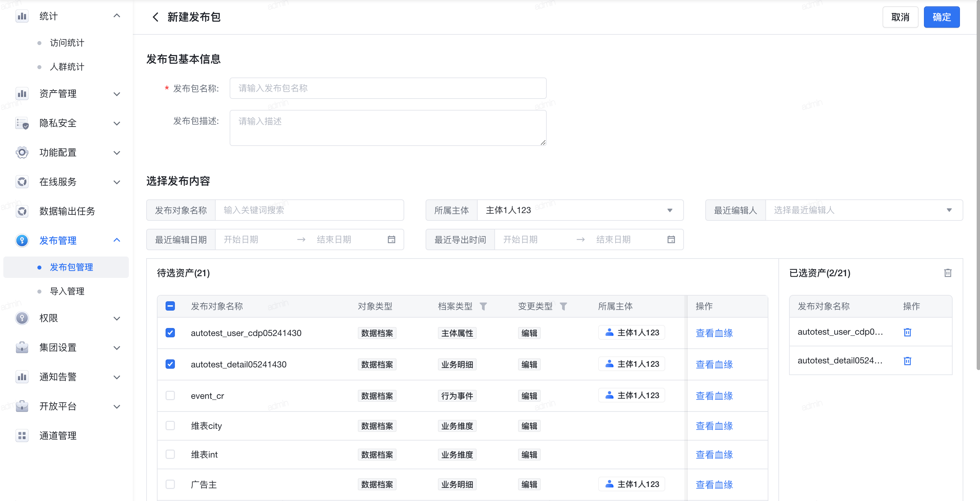The width and height of the screenshot is (980, 501).
Task: Click 查看血缘 for 维表city
Action: click(714, 426)
